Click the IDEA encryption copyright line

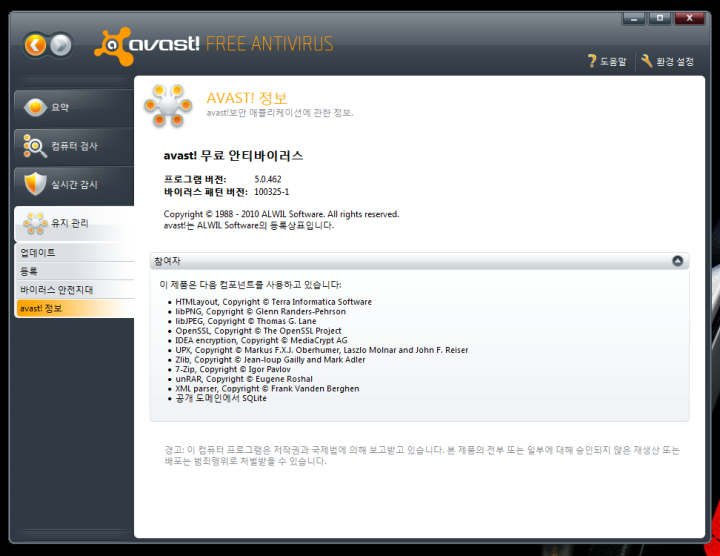(x=261, y=340)
